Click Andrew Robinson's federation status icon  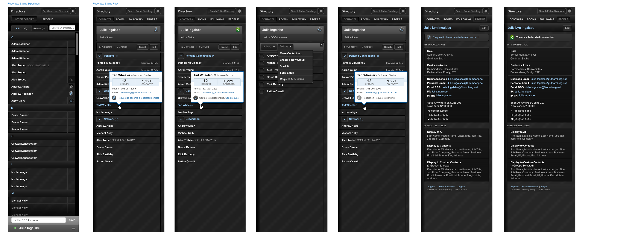pos(71,94)
